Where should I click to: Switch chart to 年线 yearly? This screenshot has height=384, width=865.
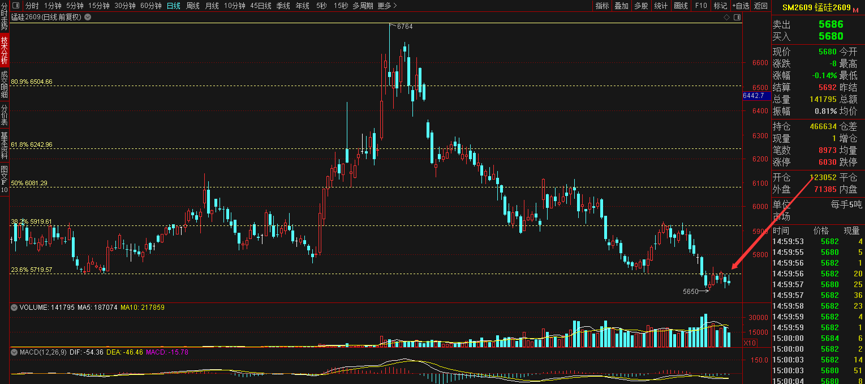pyautogui.click(x=302, y=6)
